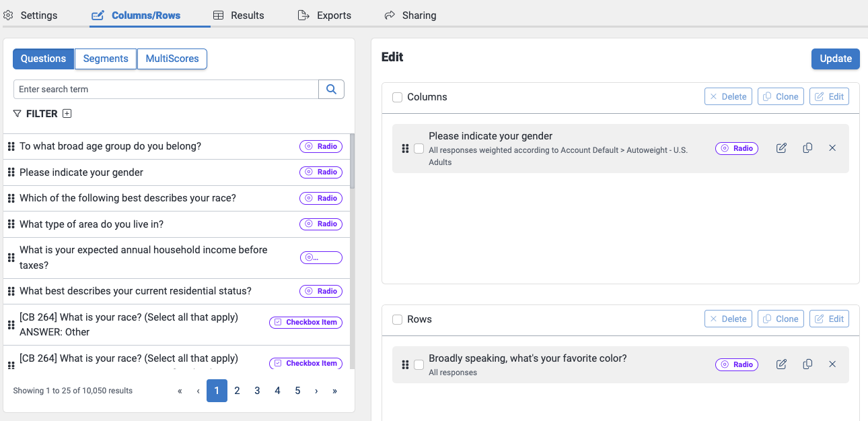Click the Update button
This screenshot has width=868, height=421.
coord(836,59)
